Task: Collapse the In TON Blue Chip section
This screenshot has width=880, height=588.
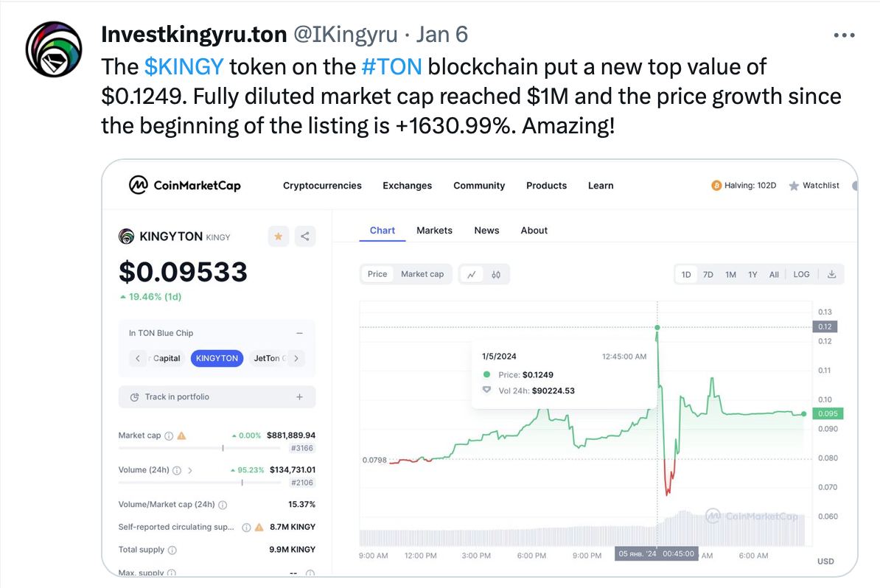Action: pos(299,333)
